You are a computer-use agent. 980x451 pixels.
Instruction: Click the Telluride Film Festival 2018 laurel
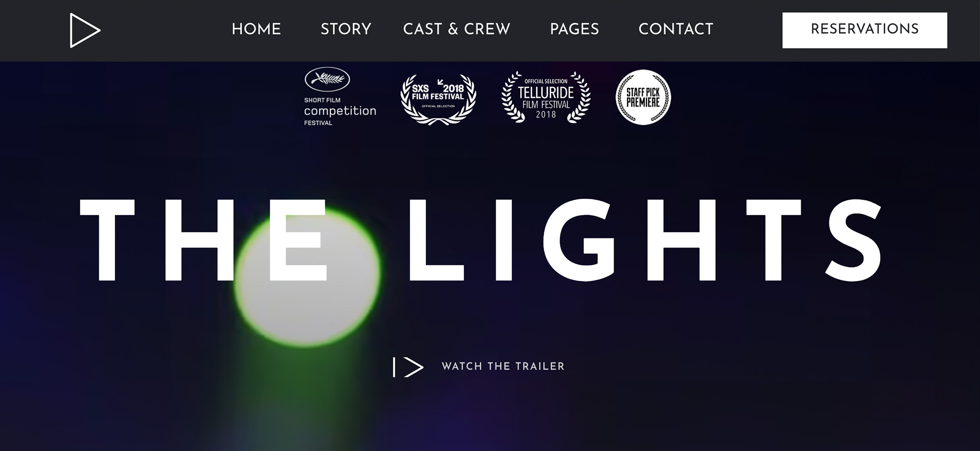click(546, 97)
